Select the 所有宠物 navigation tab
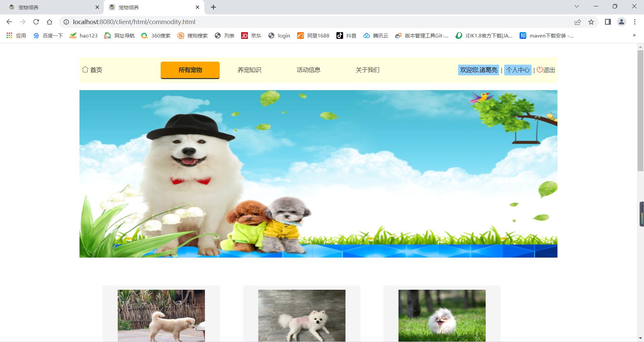The image size is (644, 342). pyautogui.click(x=190, y=70)
